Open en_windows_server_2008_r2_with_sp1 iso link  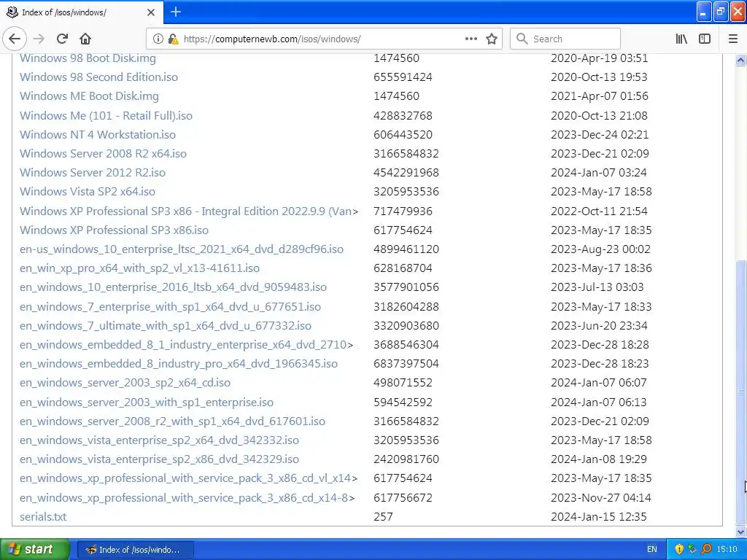coord(172,422)
